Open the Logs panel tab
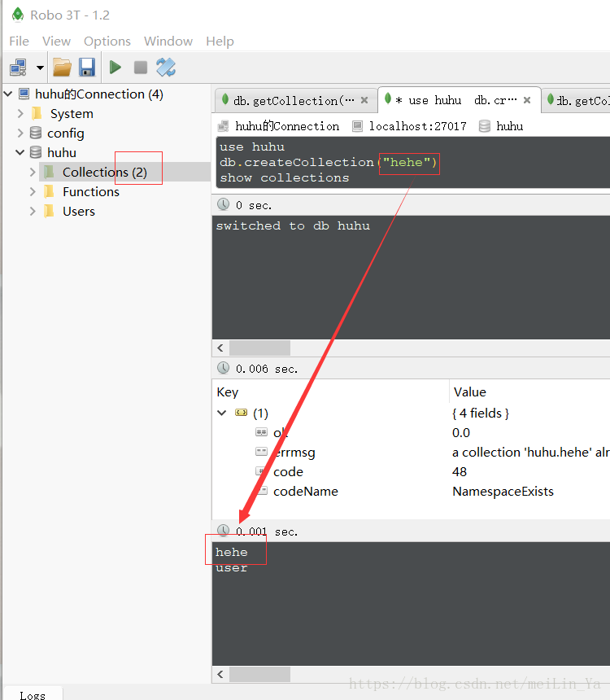Screen dimensions: 610x700 click(x=33, y=694)
